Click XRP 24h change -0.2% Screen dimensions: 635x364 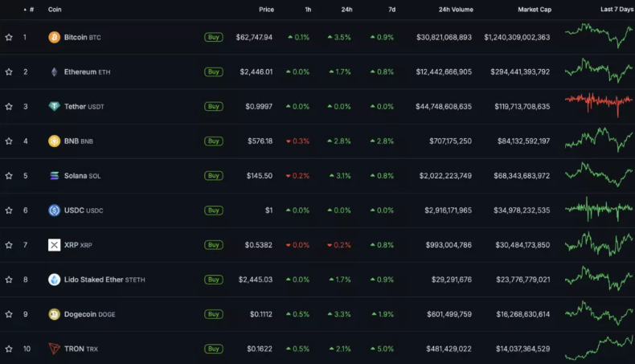[339, 245]
